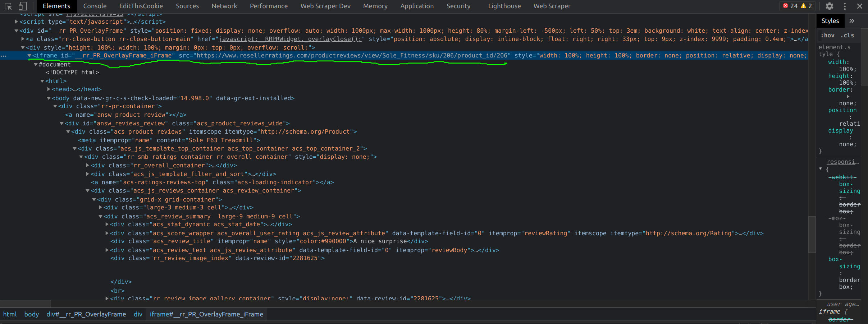Screen dimensions: 868x324
Task: Open the resellerratings.com iframe src link
Action: (352, 56)
